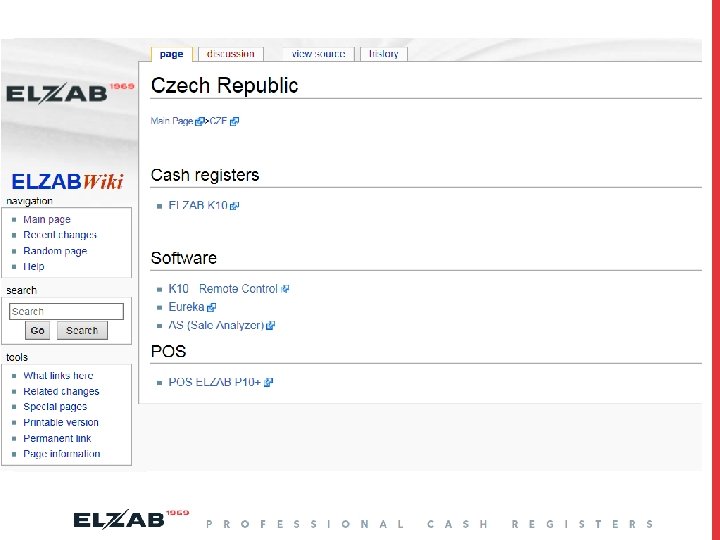Click the Software section heading
Viewport: 720px width, 540px height.
(184, 258)
